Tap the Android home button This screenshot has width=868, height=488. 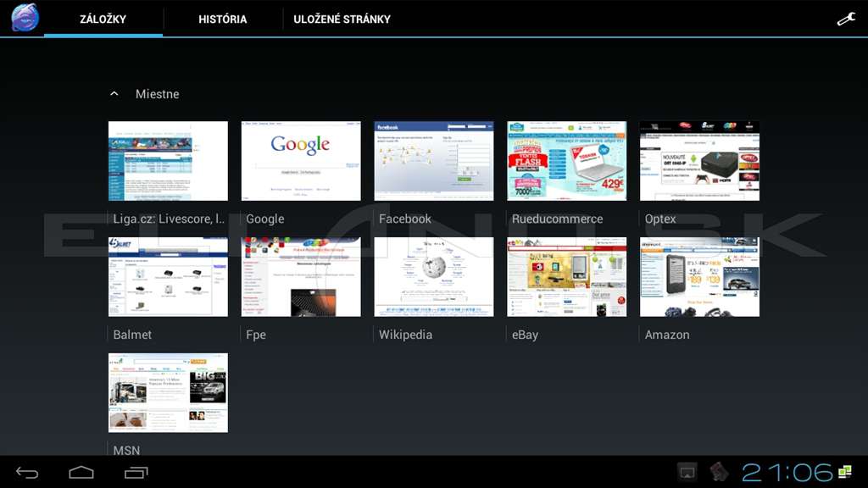pos(81,473)
